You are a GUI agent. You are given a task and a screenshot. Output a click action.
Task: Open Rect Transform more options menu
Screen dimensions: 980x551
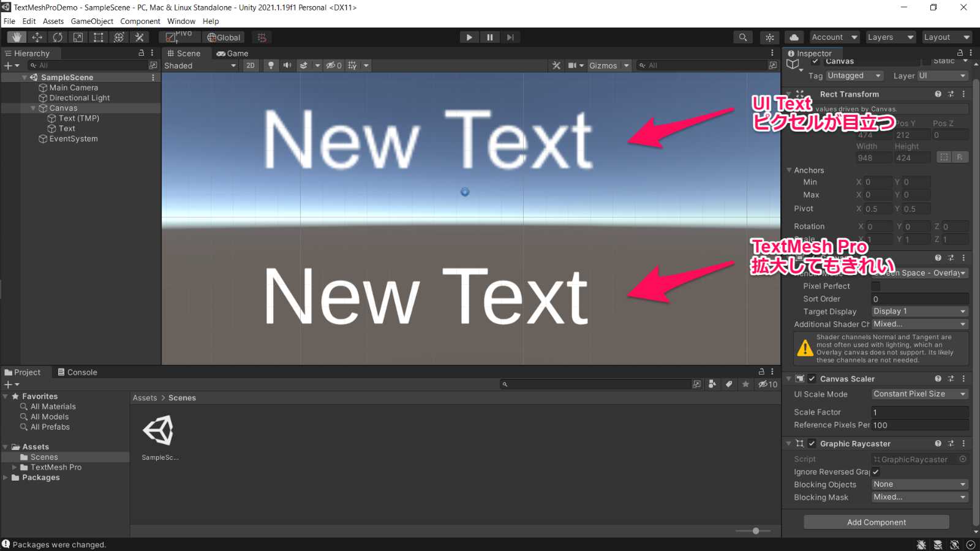pos(963,94)
